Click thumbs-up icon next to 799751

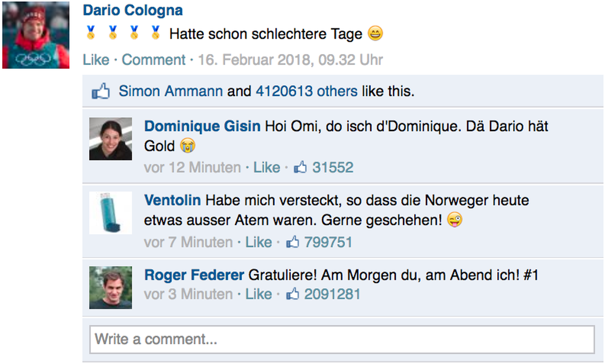[292, 242]
